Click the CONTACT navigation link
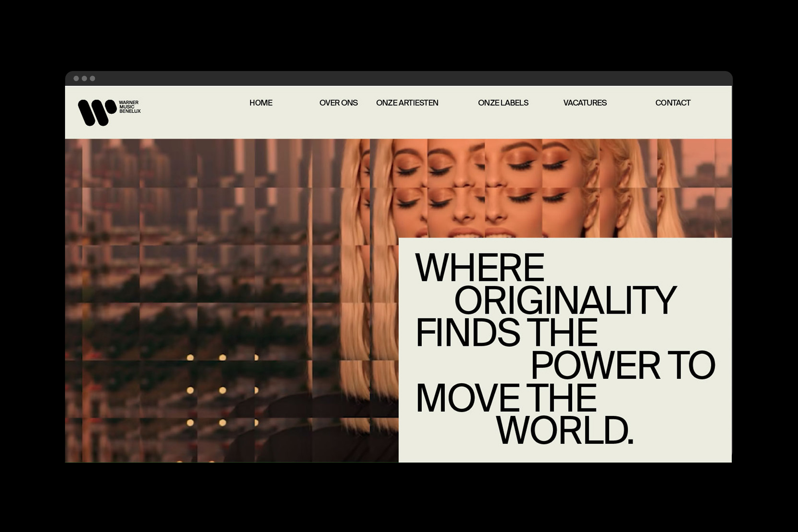798x532 pixels. coord(673,103)
